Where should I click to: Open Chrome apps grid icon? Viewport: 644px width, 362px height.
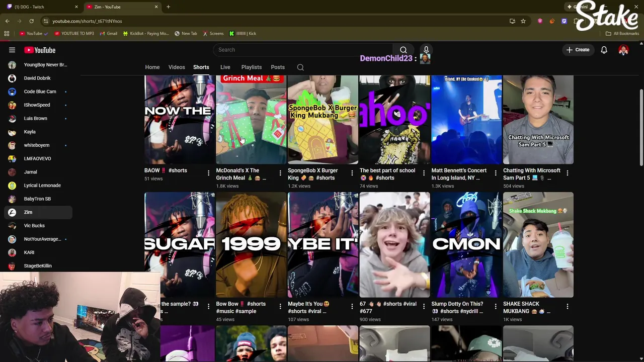pyautogui.click(x=7, y=34)
